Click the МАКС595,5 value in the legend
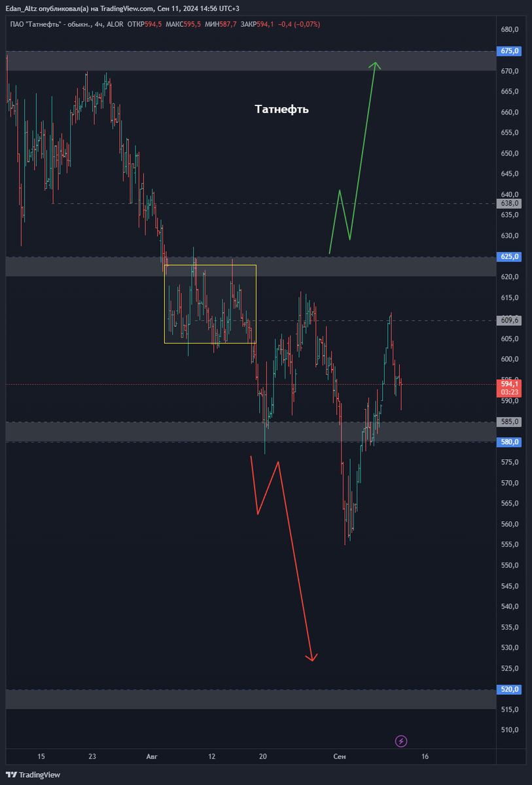The image size is (532, 785). coord(184,25)
